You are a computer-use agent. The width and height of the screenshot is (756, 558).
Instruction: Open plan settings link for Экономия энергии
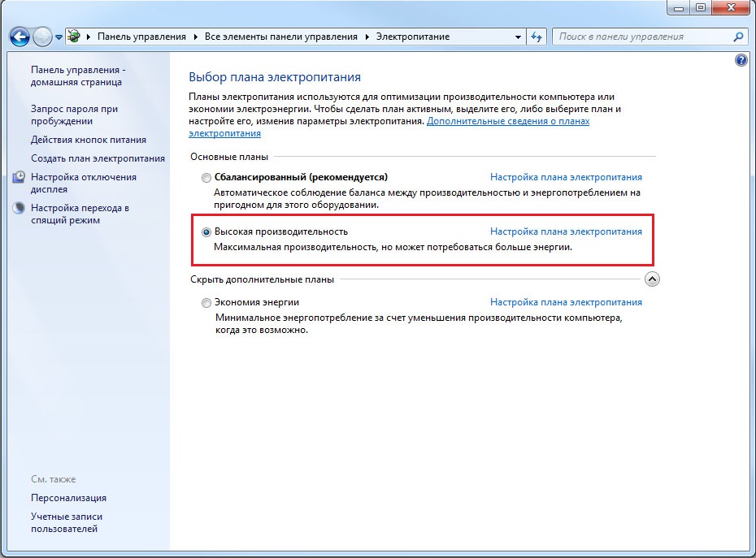[x=566, y=303]
